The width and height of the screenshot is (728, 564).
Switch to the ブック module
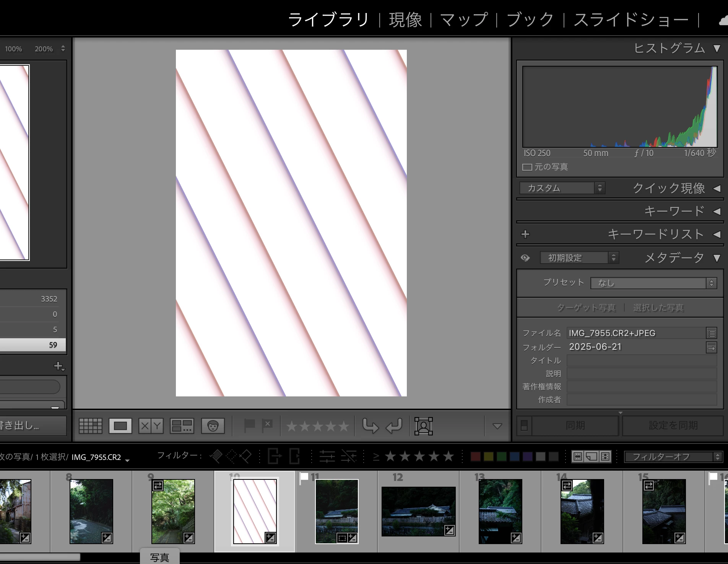pyautogui.click(x=530, y=20)
